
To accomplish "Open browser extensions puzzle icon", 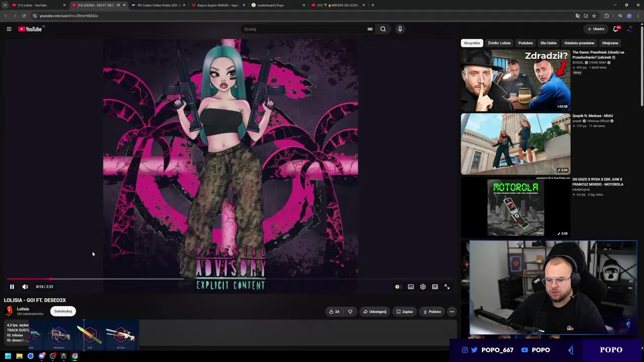I will (x=607, y=16).
